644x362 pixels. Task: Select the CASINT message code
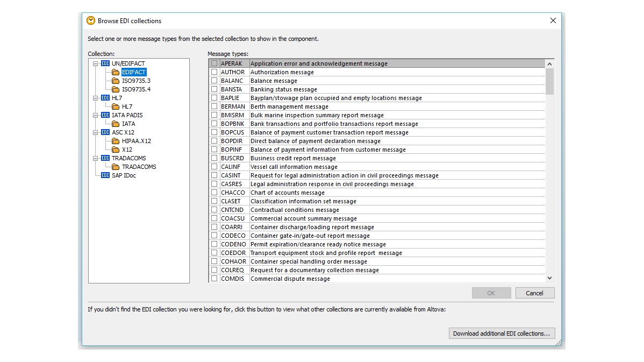(x=231, y=175)
